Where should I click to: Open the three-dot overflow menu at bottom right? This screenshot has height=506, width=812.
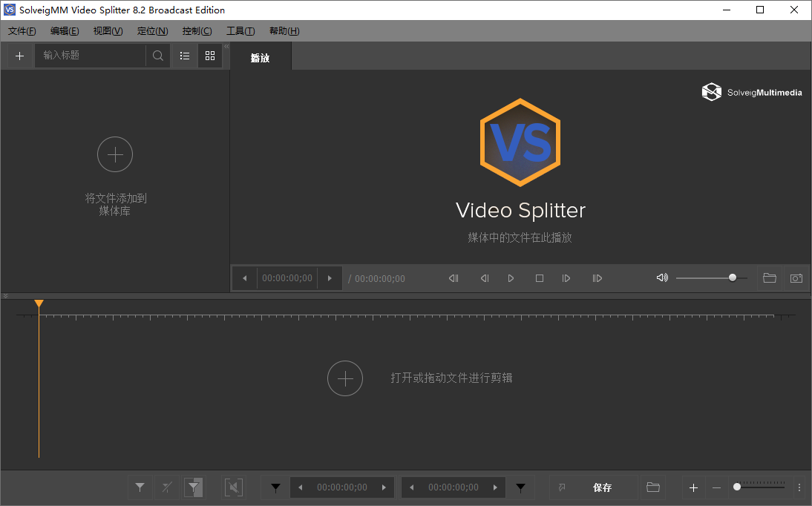[799, 487]
